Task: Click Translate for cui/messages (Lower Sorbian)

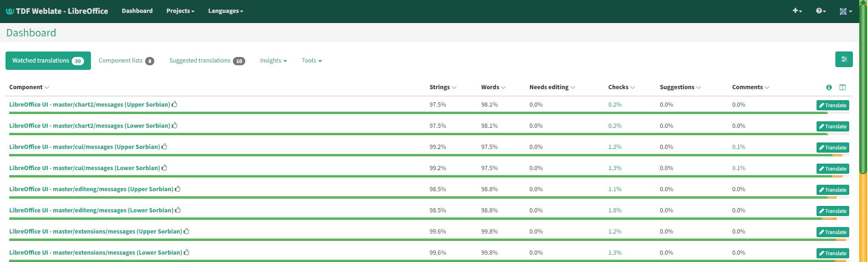Action: click(833, 169)
